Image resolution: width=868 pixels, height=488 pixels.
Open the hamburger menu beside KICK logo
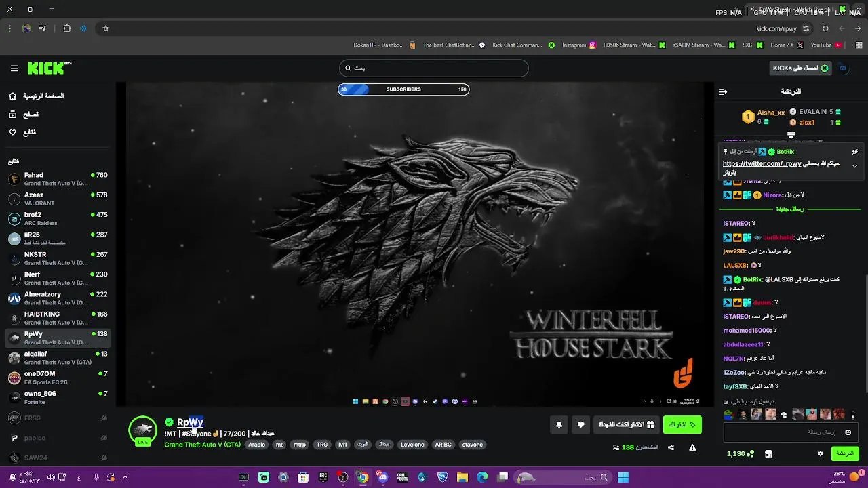pos(14,68)
